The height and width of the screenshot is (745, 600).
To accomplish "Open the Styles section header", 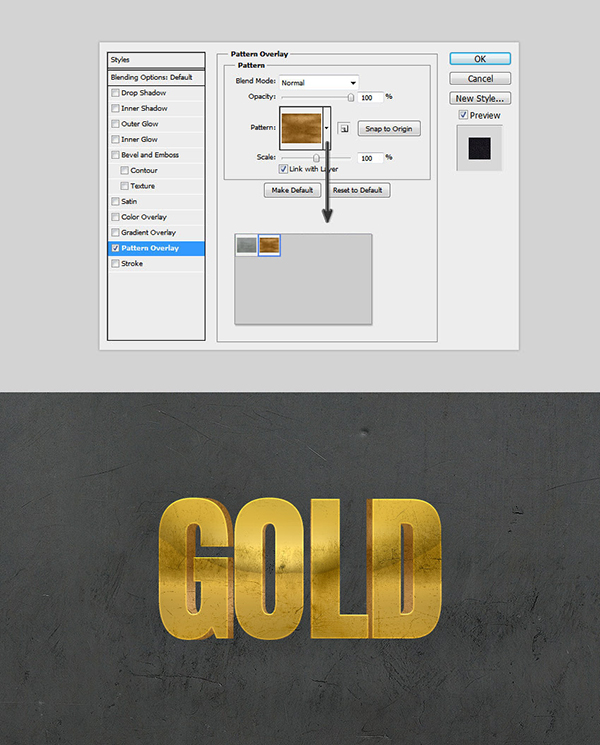I will tap(156, 60).
